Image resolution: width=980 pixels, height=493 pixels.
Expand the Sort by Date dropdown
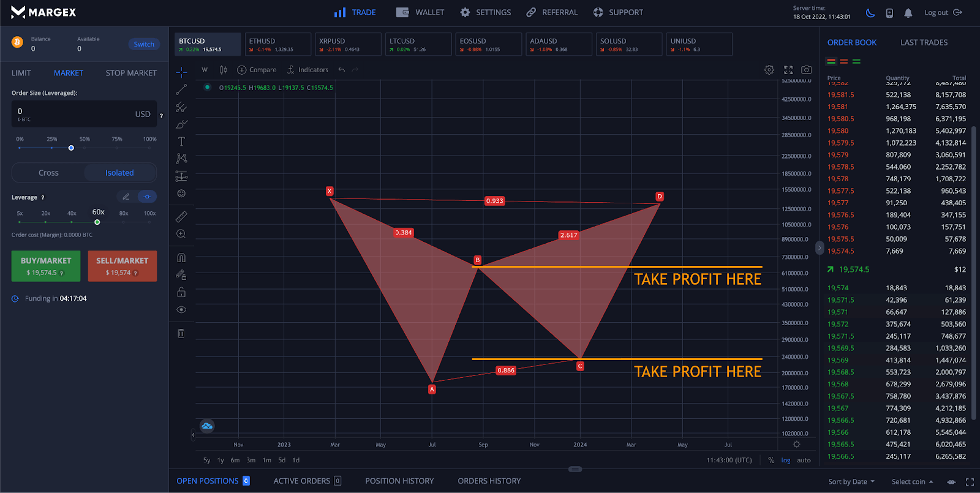(851, 481)
